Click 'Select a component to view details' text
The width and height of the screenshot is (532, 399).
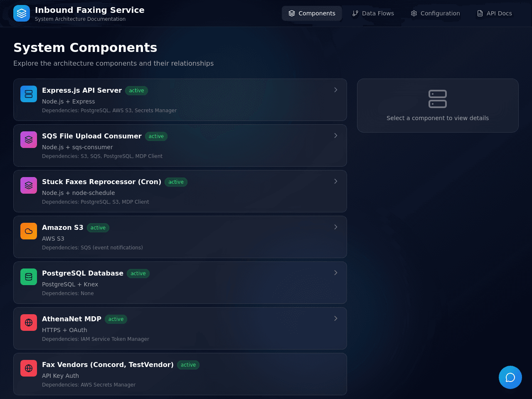pos(438,118)
